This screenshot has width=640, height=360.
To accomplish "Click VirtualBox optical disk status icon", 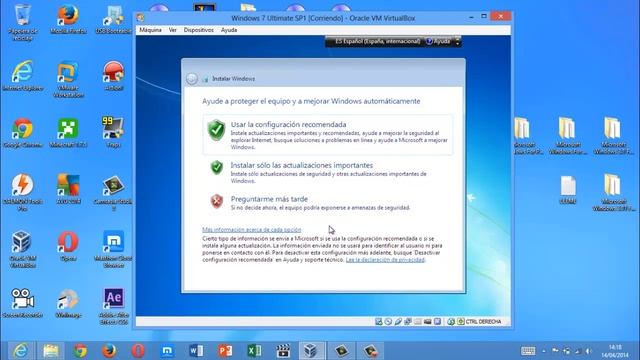I will coord(388,322).
